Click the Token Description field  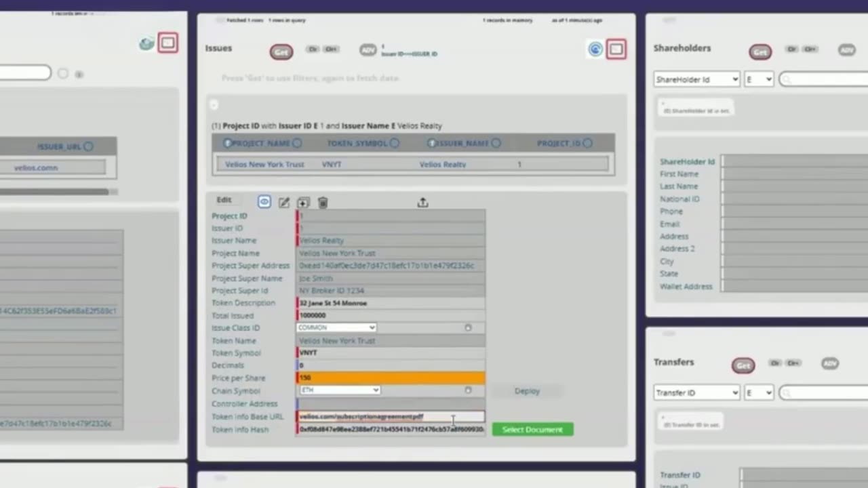pos(391,303)
